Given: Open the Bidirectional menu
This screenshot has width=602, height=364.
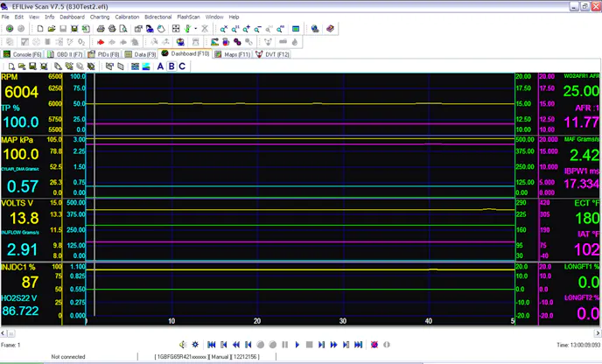Looking at the screenshot, I should (157, 17).
